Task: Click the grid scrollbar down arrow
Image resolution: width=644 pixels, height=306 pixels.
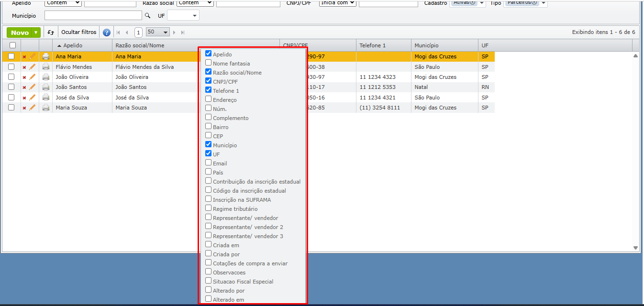Action: click(x=635, y=248)
